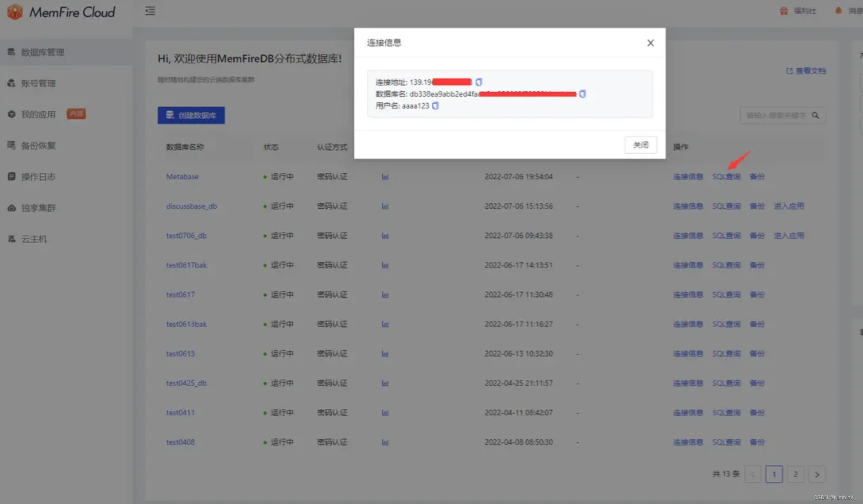Open 备份恢复 in the sidebar
Viewport: 863px width, 504px height.
coord(38,145)
